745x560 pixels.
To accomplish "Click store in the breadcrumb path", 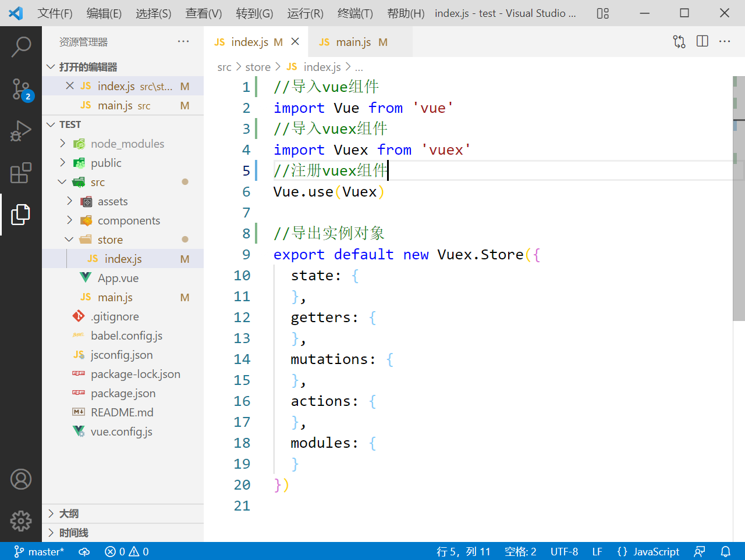I will pyautogui.click(x=258, y=67).
